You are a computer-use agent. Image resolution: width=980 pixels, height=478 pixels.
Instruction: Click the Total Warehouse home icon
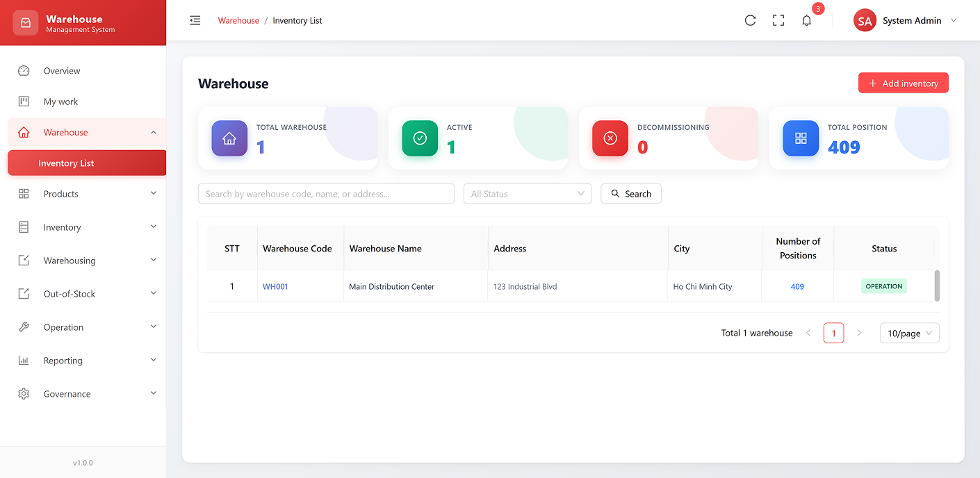(x=229, y=138)
